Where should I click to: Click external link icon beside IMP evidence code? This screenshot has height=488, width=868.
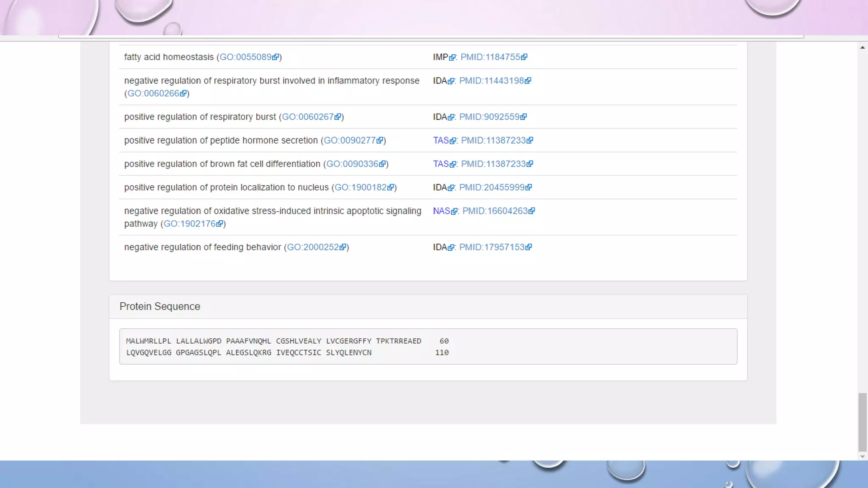[452, 58]
